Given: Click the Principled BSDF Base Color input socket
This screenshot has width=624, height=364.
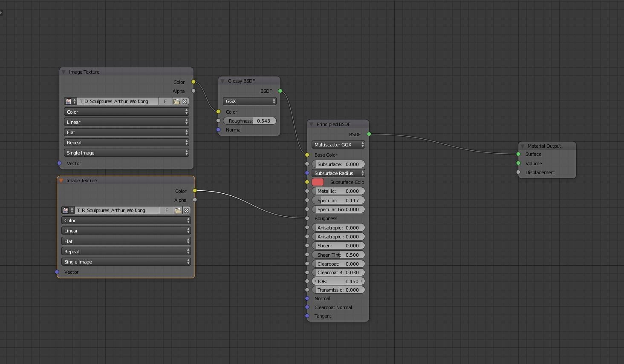Looking at the screenshot, I should tap(307, 155).
